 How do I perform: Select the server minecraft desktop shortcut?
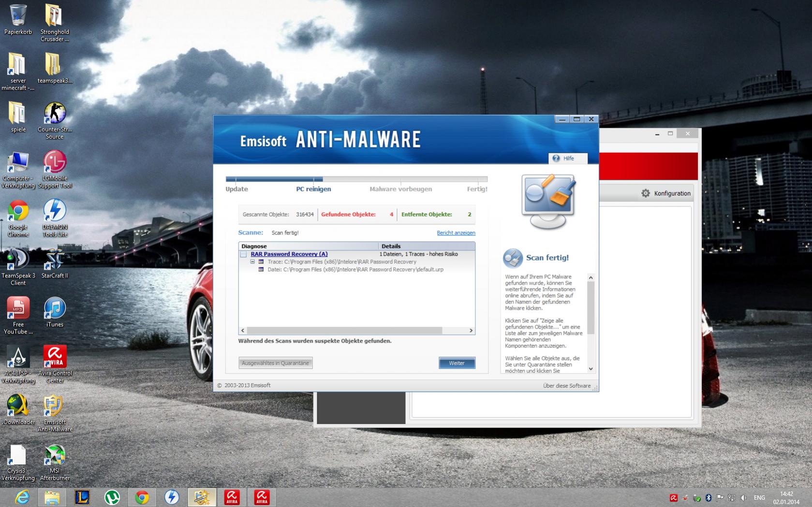pyautogui.click(x=18, y=72)
